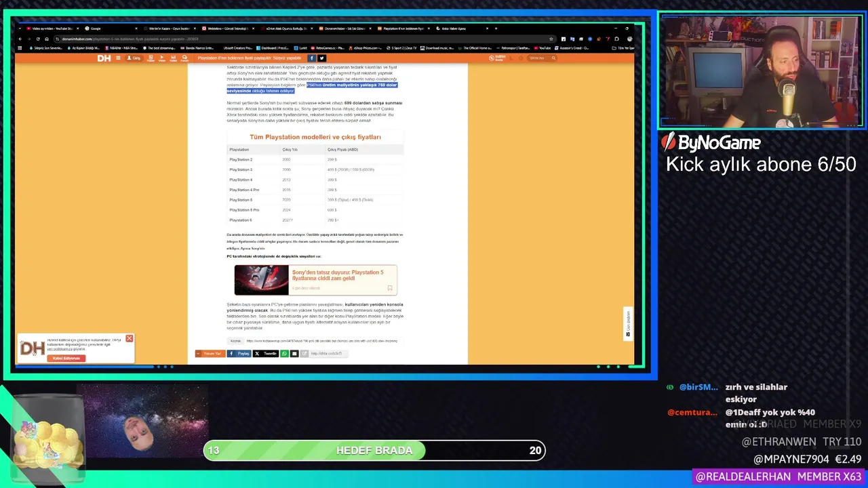This screenshot has width=868, height=488.
Task: Click the ByNoGame sponsor logo
Action: coord(711,142)
